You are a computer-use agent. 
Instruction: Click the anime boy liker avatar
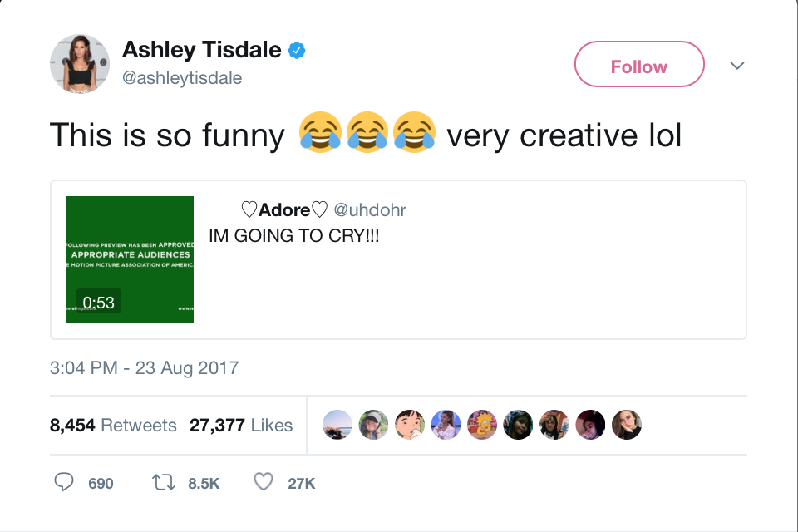click(x=410, y=425)
